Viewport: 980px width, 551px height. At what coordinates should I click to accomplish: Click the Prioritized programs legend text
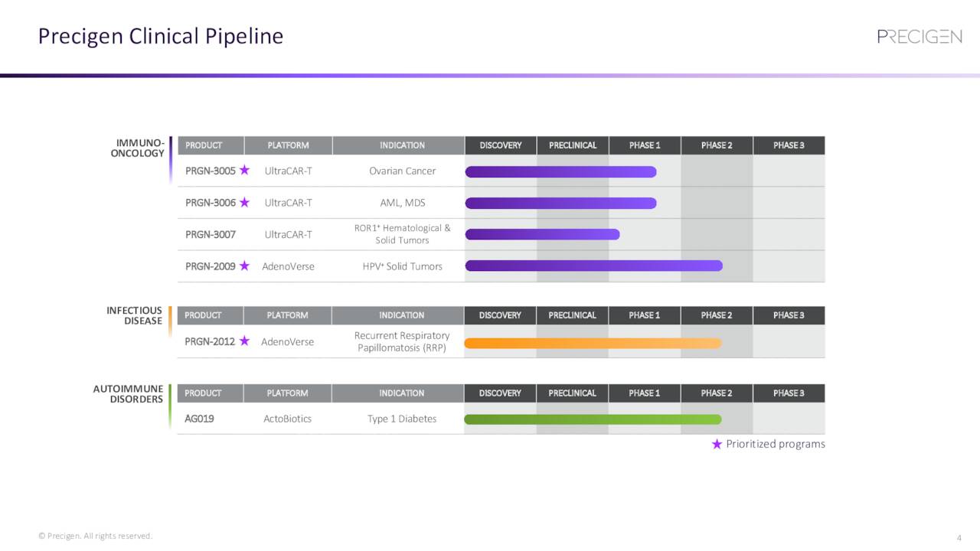click(x=776, y=444)
